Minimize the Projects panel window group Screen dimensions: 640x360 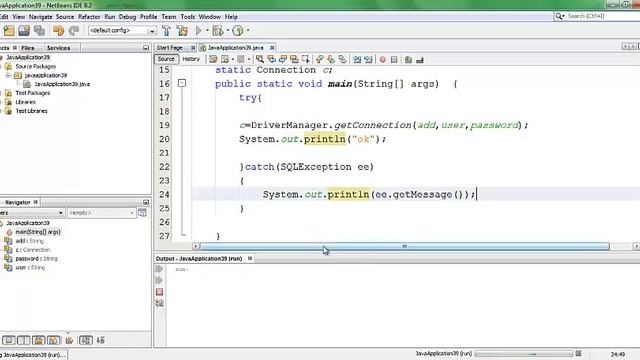[146, 48]
